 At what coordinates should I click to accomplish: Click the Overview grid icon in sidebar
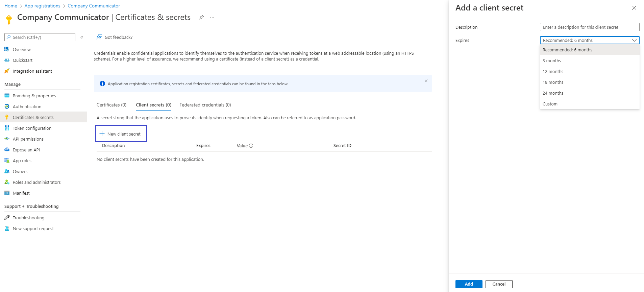tap(7, 49)
